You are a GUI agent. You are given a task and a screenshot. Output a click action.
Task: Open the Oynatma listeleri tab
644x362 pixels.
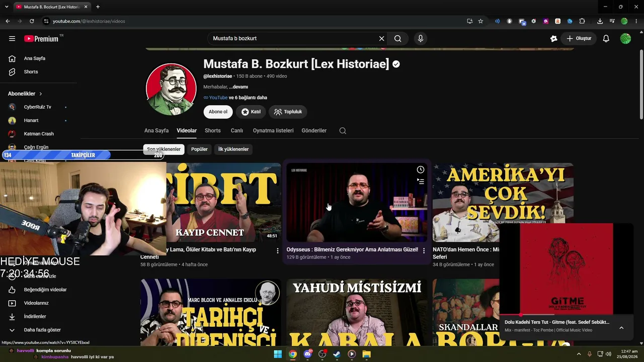tap(273, 131)
